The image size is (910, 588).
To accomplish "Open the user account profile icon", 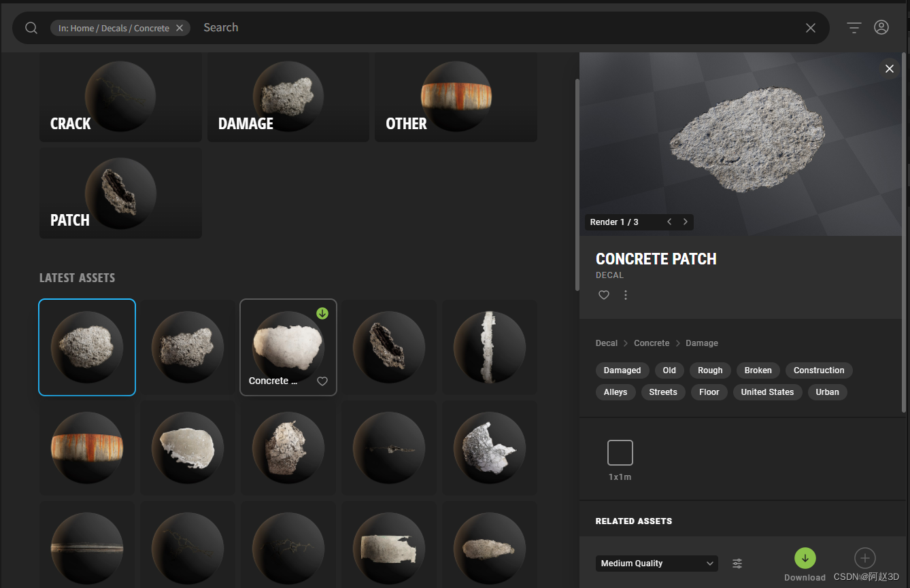I will click(x=881, y=28).
